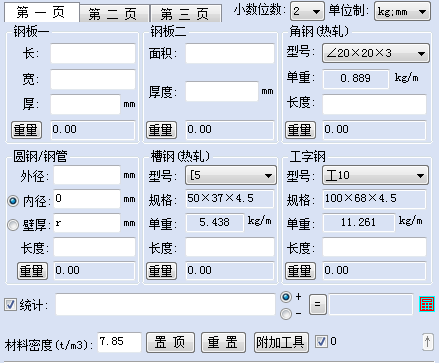The image size is (439, 363).
Task: Click the 内径 input field showing 0
Action: tap(87, 199)
